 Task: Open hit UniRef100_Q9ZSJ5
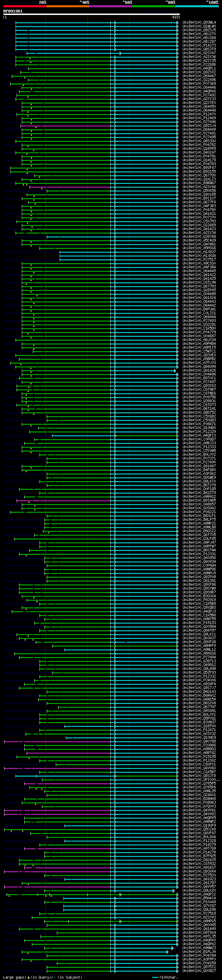[x=199, y=30]
